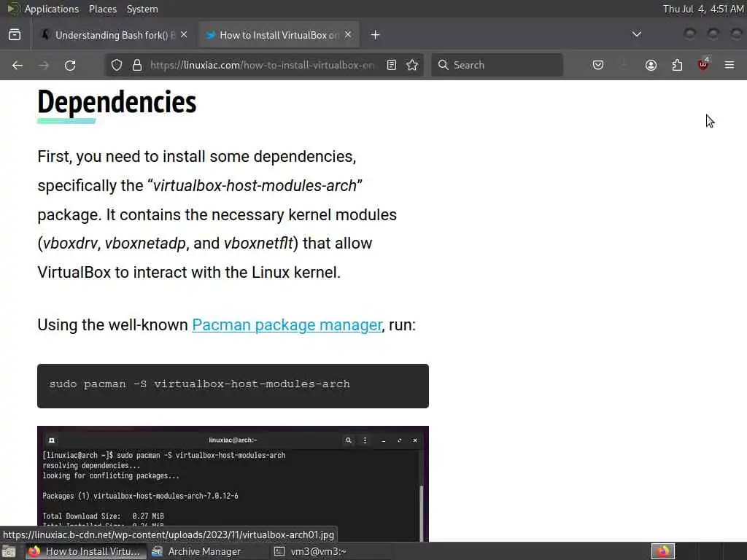Reload the current page

[x=70, y=65]
